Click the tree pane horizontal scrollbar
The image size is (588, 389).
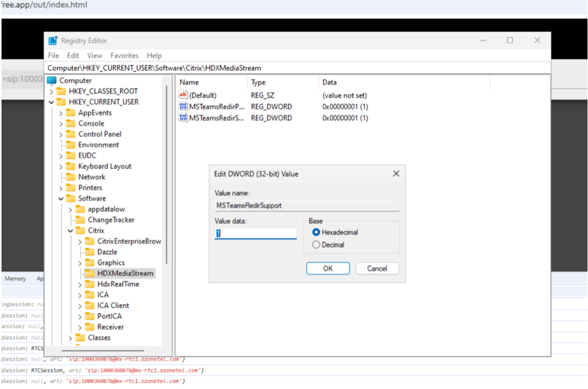103,351
